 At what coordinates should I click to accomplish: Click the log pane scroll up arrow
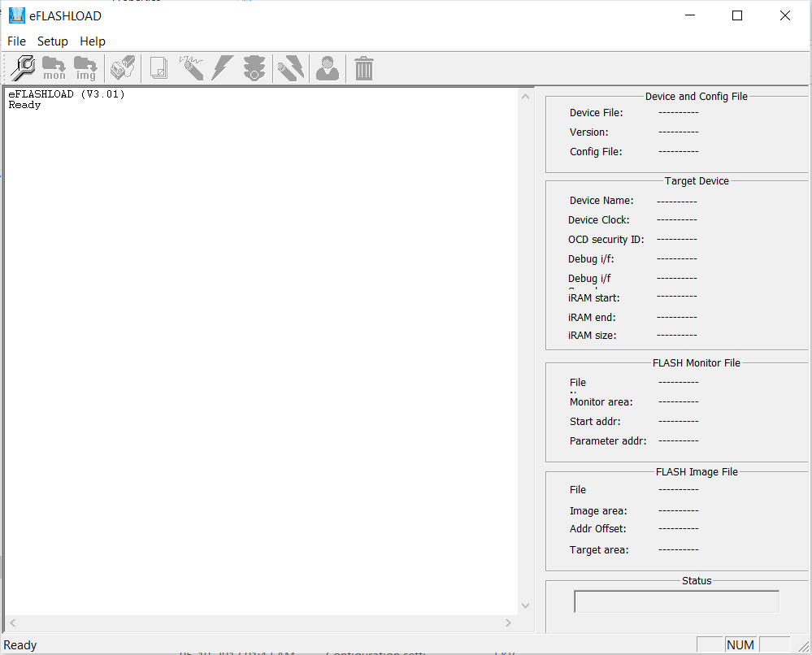[x=525, y=97]
